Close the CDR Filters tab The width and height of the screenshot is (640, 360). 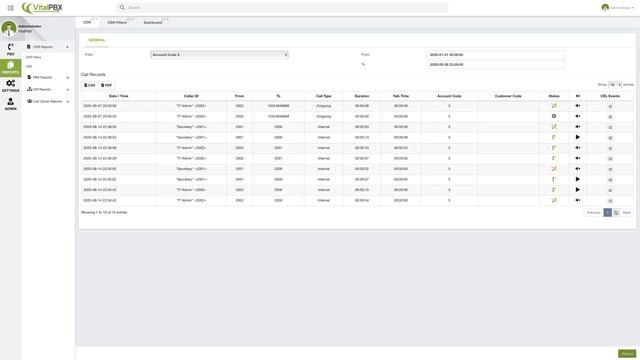coord(132,19)
